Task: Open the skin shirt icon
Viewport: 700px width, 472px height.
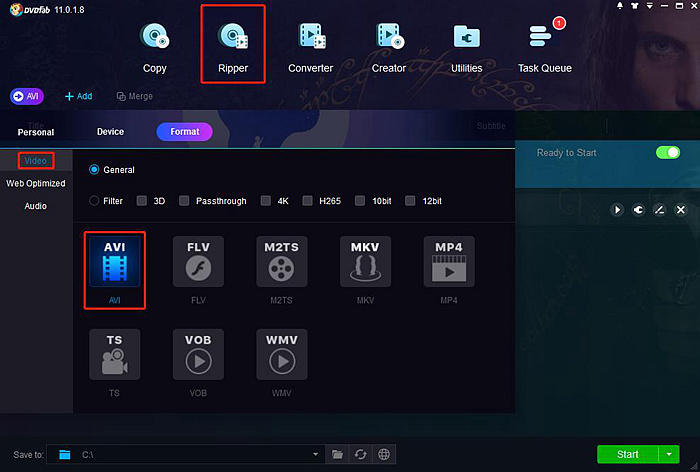Action: 634,6
